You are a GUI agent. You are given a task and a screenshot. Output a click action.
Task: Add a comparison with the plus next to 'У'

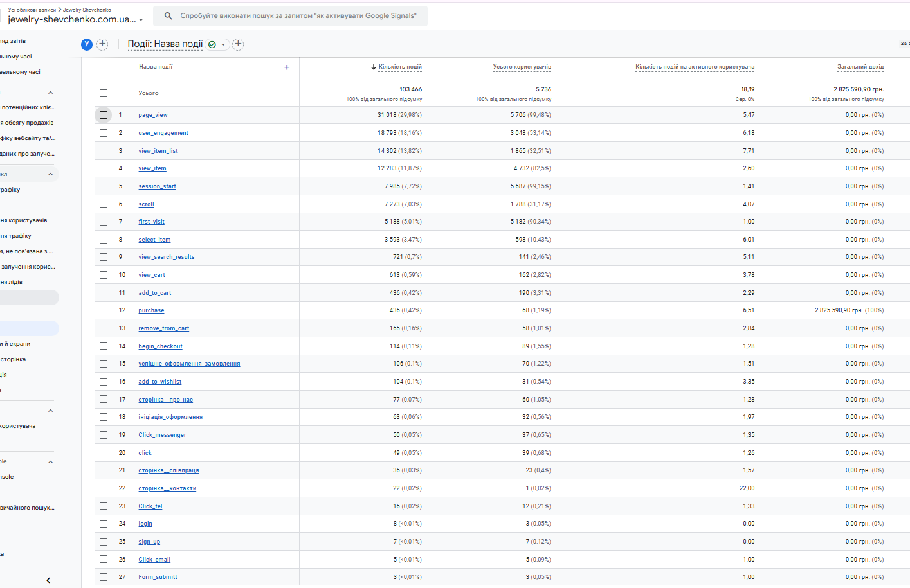[x=102, y=44]
